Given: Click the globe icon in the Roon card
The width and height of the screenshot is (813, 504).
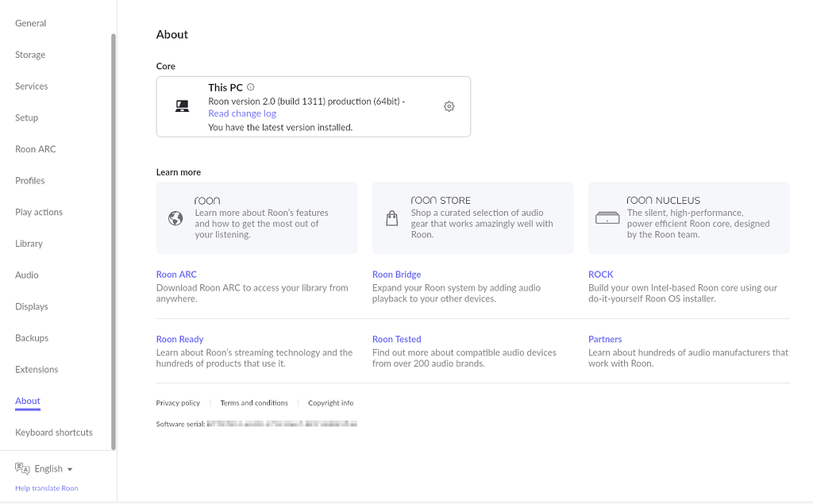Looking at the screenshot, I should click(x=175, y=218).
